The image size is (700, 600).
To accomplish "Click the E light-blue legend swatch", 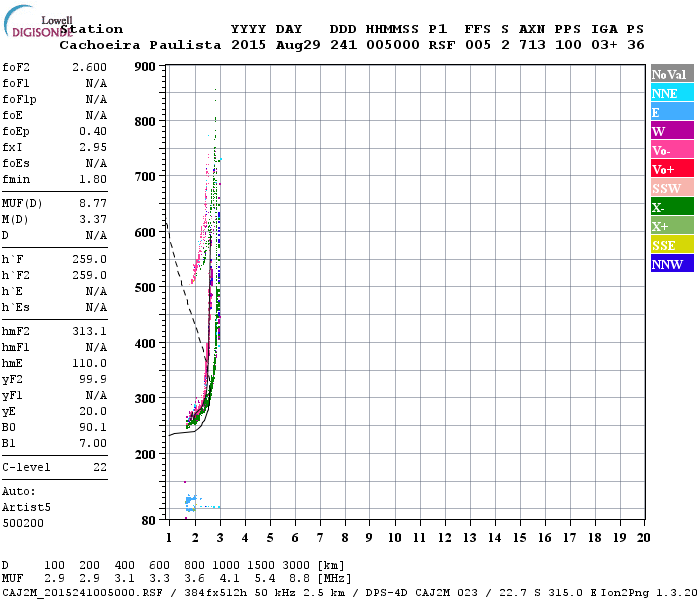I will point(672,112).
